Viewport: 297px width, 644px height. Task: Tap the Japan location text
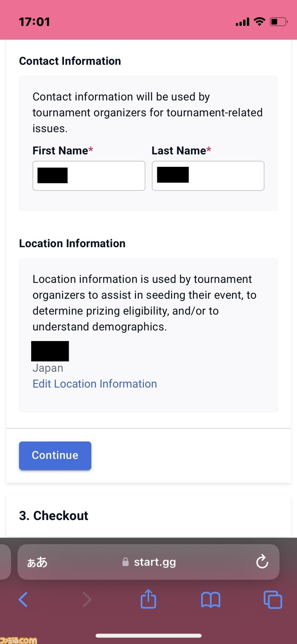point(48,368)
